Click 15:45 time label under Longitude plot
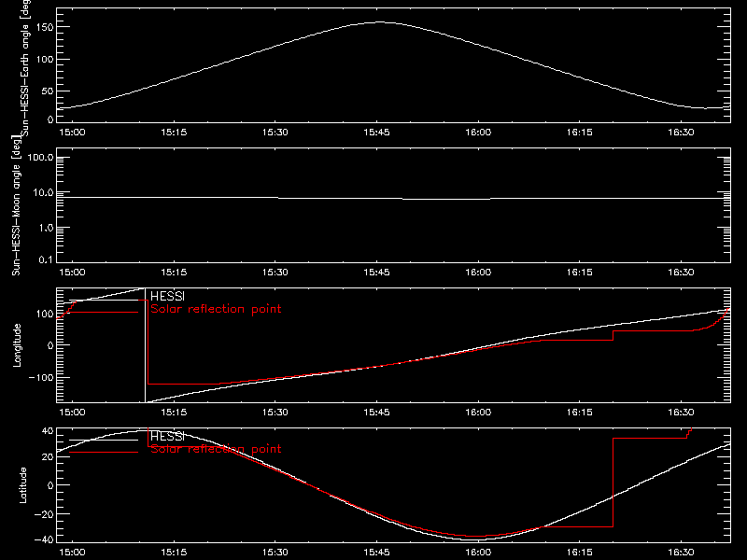Viewport: 747px width, 560px height. 377,413
